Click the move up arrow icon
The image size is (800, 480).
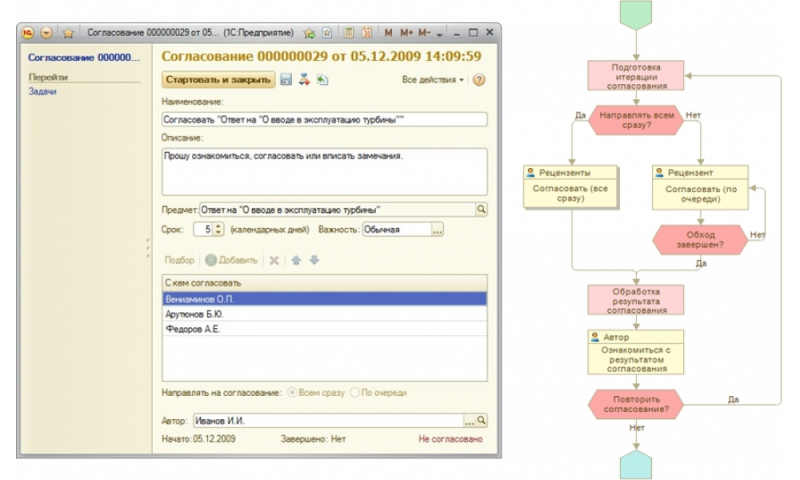point(296,260)
